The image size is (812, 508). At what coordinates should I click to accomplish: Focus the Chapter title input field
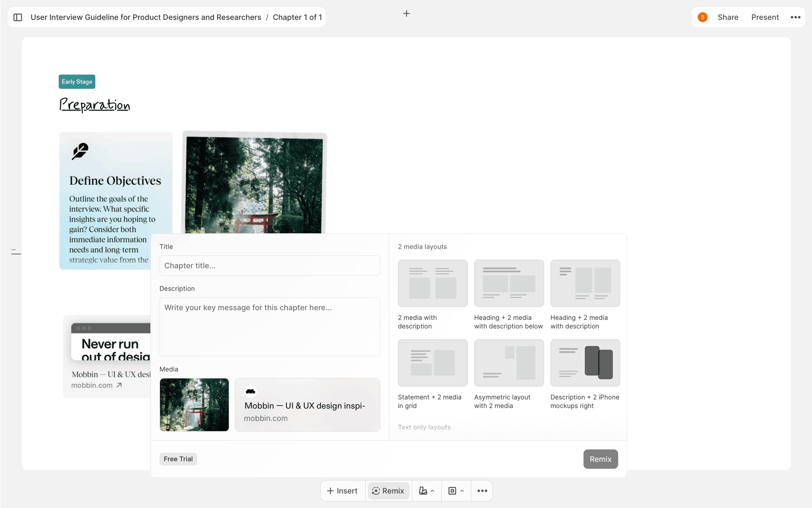[269, 265]
